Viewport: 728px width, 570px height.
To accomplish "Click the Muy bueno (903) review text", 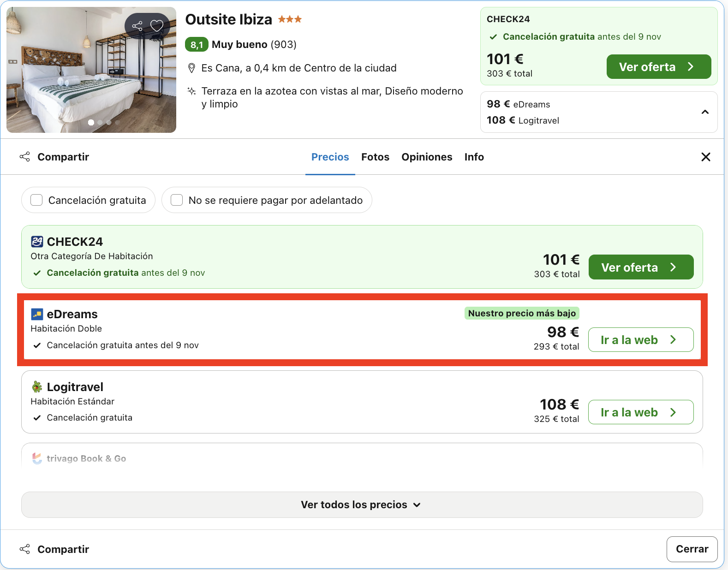I will pyautogui.click(x=254, y=44).
